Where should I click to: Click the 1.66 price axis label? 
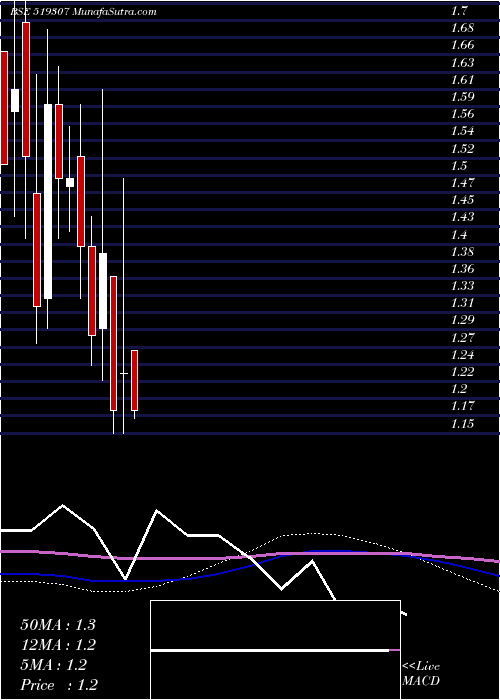[x=462, y=45]
